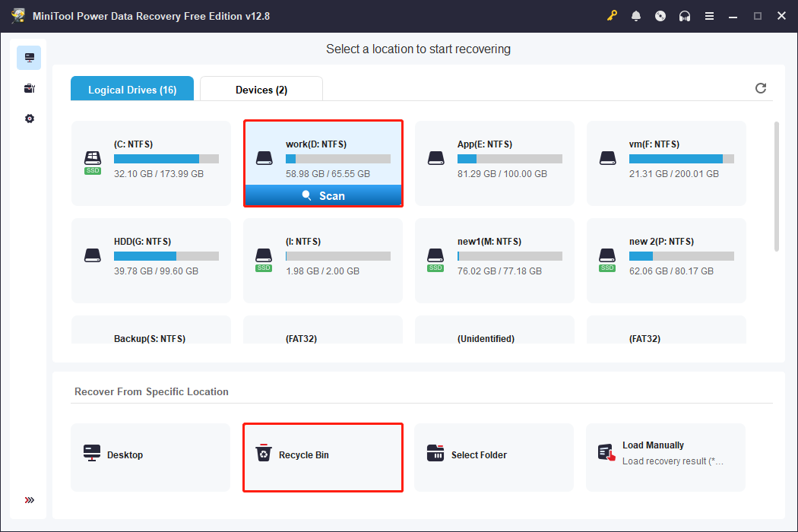Image resolution: width=798 pixels, height=532 pixels.
Task: Switch to the Logical Drives tab
Action: pyautogui.click(x=131, y=89)
